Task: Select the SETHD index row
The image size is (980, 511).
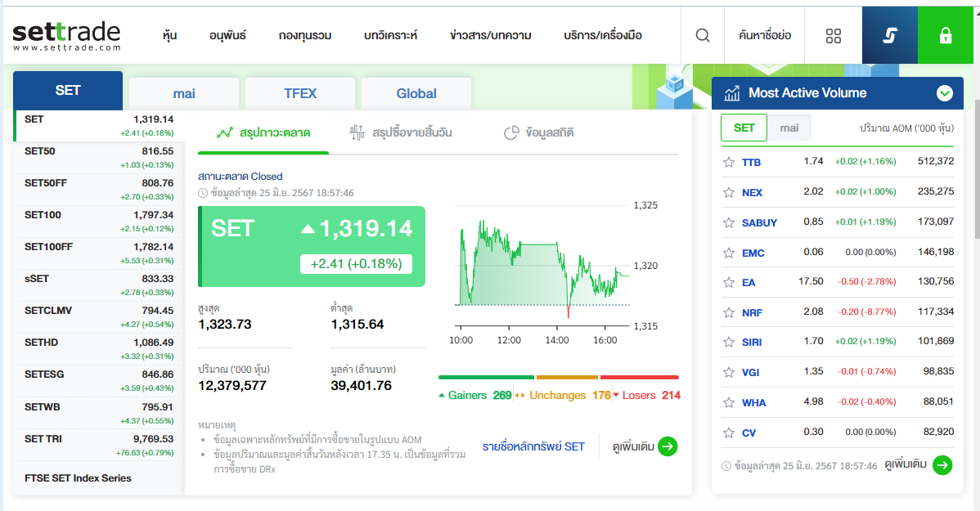Action: [x=99, y=349]
